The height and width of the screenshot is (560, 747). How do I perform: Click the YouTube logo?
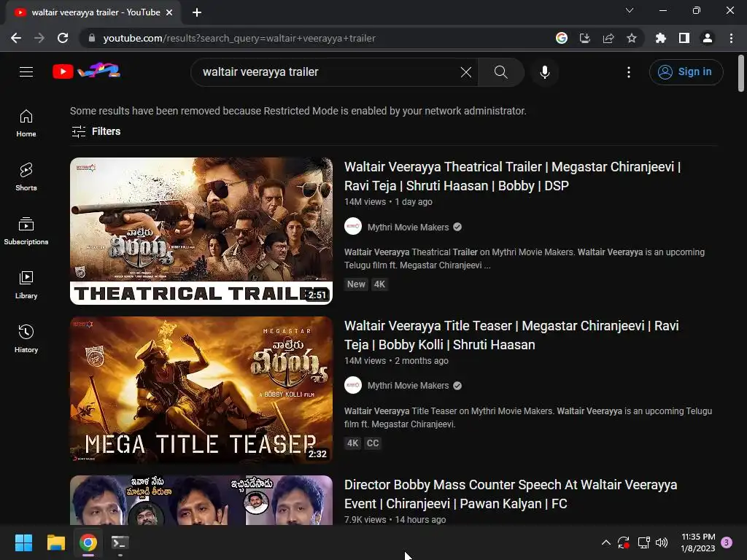coord(86,71)
